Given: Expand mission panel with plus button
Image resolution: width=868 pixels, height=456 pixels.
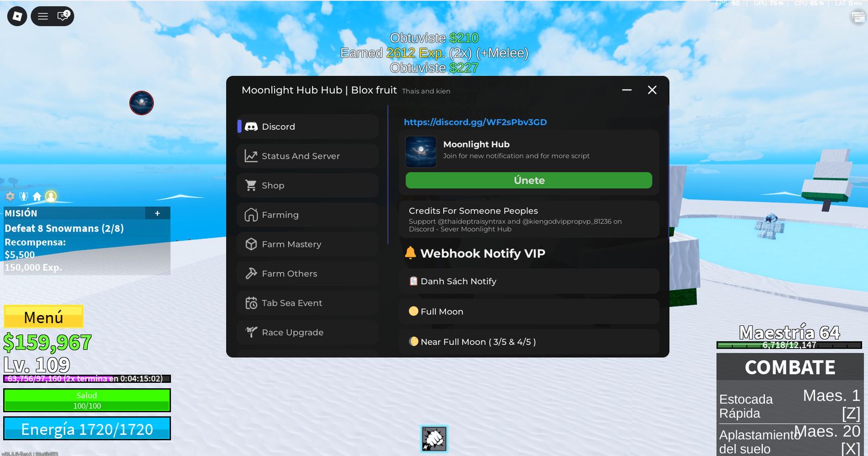Looking at the screenshot, I should [157, 213].
